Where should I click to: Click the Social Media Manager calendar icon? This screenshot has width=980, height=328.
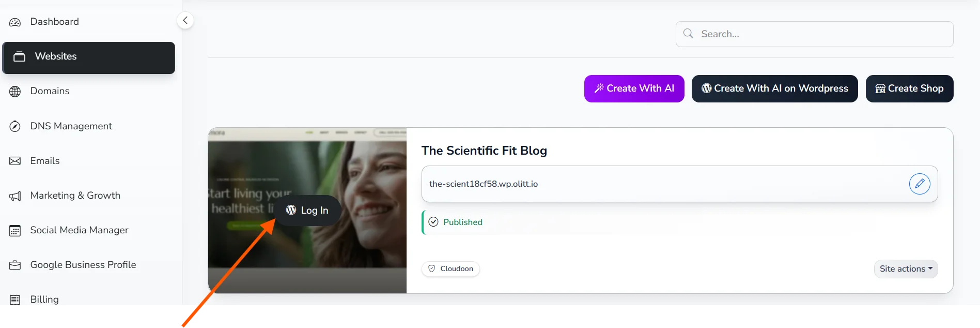pos(15,231)
